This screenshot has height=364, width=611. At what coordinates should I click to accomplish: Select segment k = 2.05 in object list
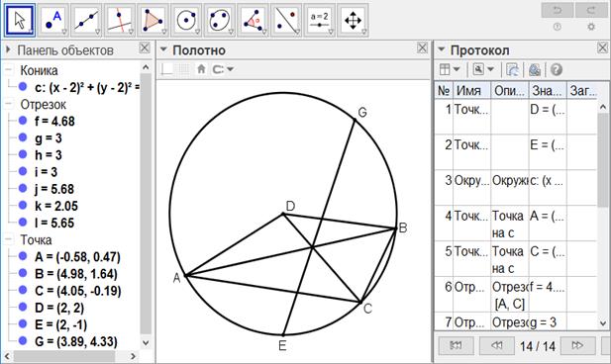56,206
